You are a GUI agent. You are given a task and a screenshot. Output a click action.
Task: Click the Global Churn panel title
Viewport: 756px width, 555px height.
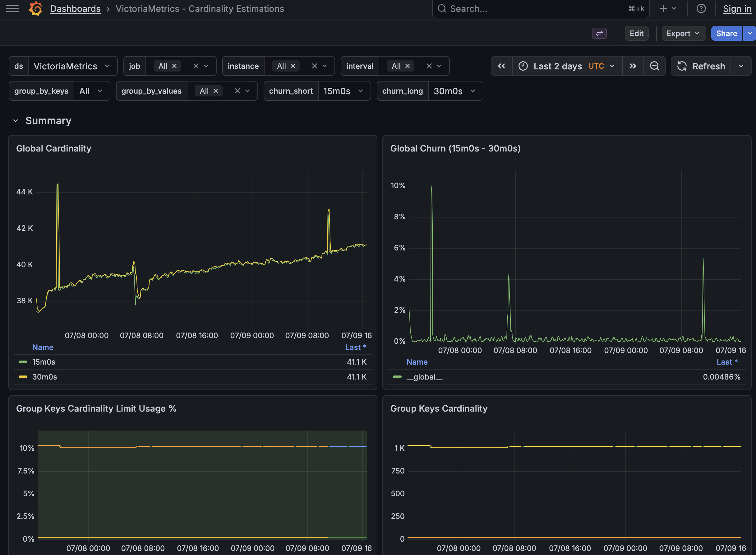455,148
